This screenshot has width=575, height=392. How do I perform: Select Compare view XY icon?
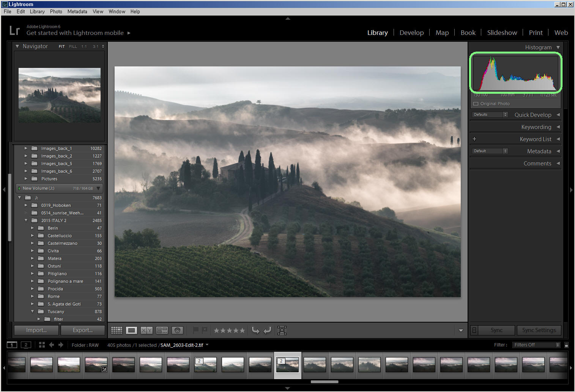click(x=147, y=331)
